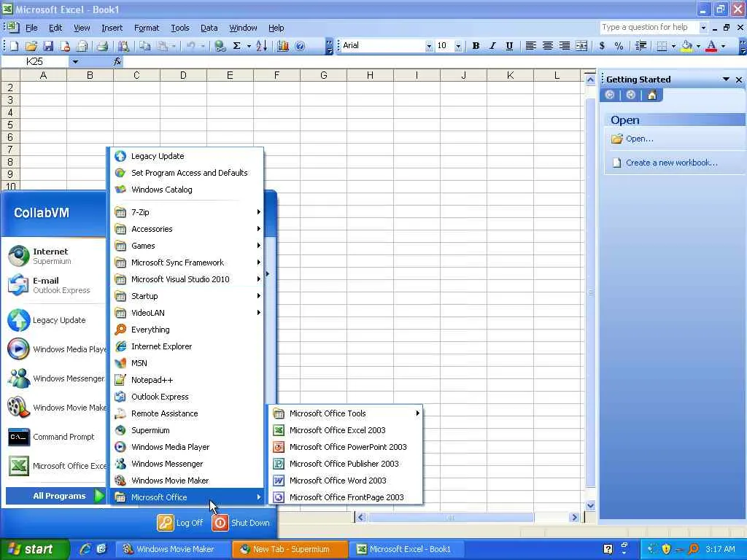Expand the Microsoft Office Tools submenu

(x=345, y=413)
